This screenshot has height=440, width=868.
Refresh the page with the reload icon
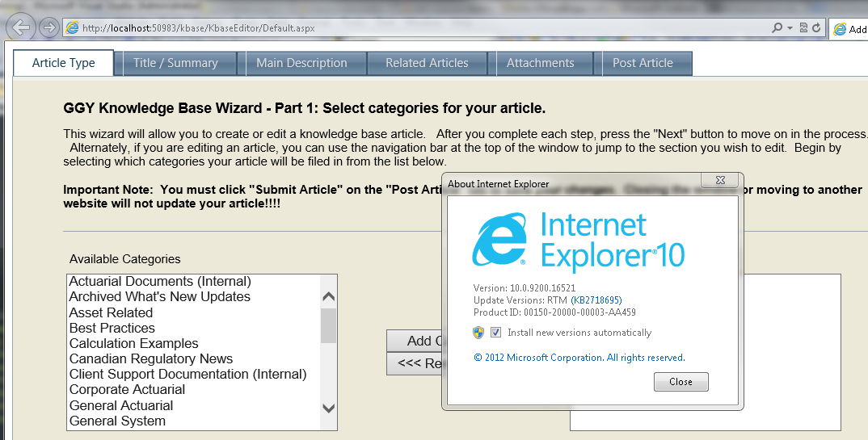pos(816,27)
